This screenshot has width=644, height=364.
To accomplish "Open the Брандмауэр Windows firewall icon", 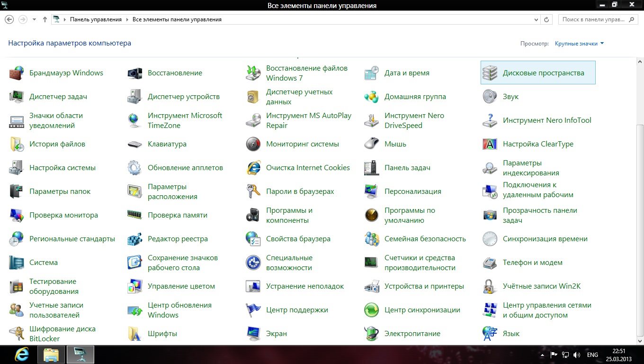I will click(17, 73).
